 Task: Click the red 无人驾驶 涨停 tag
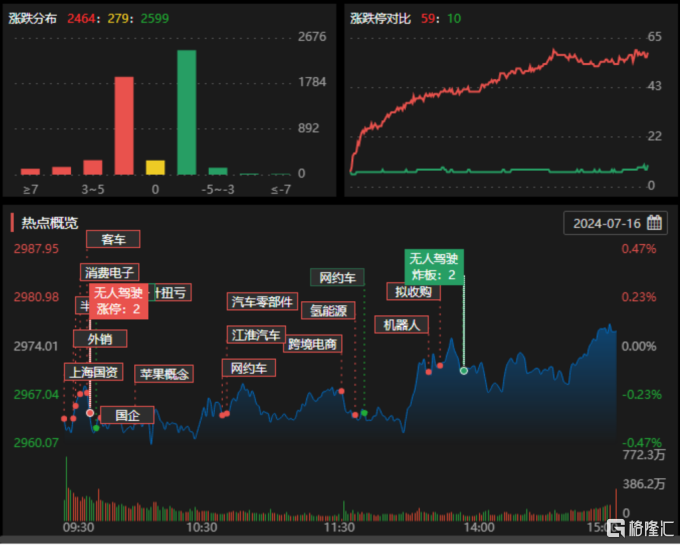(x=119, y=301)
